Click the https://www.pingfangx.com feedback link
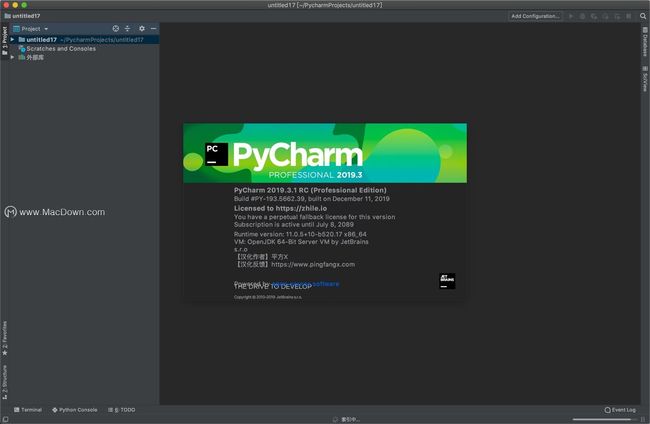This screenshot has width=650, height=424. click(313, 264)
